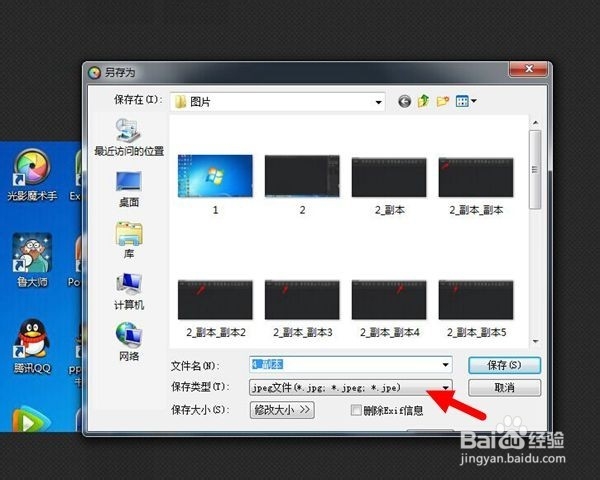The height and width of the screenshot is (480, 600).
Task: Open 光影魔术手 desktop shortcut
Action: [32, 175]
